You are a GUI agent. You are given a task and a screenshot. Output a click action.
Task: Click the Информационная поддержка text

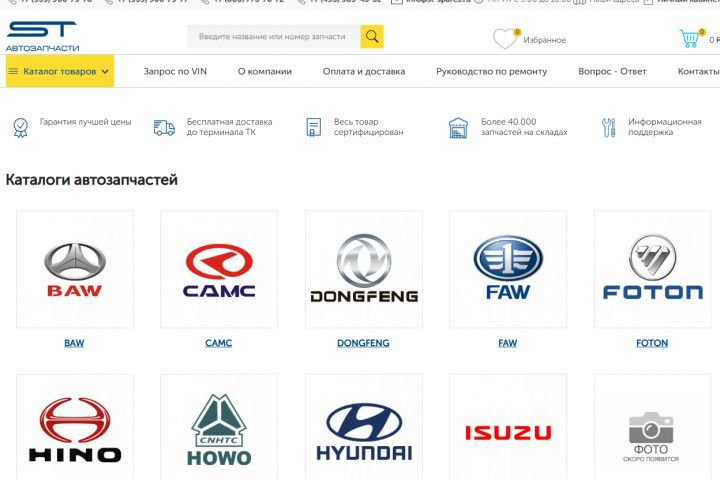click(664, 127)
